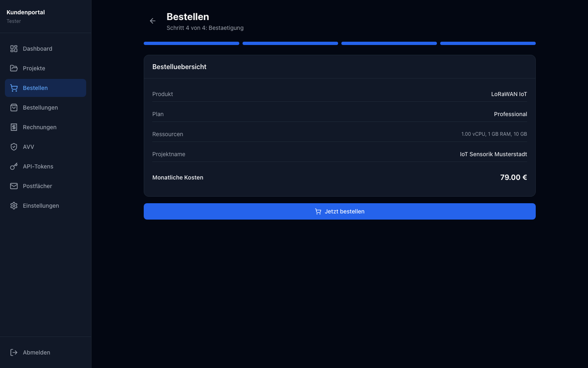Screen dimensions: 588x368
Task: Select the fourth progress step bar
Action: pos(488,43)
